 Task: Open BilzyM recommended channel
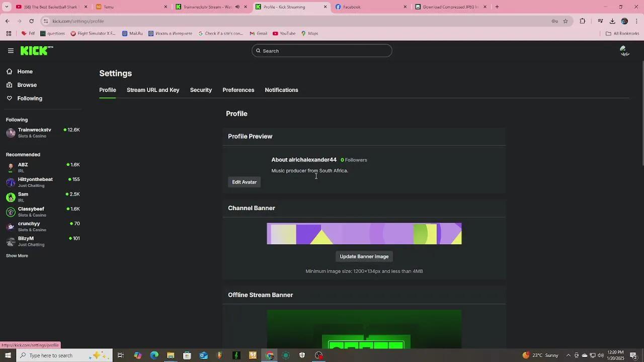pos(43,241)
